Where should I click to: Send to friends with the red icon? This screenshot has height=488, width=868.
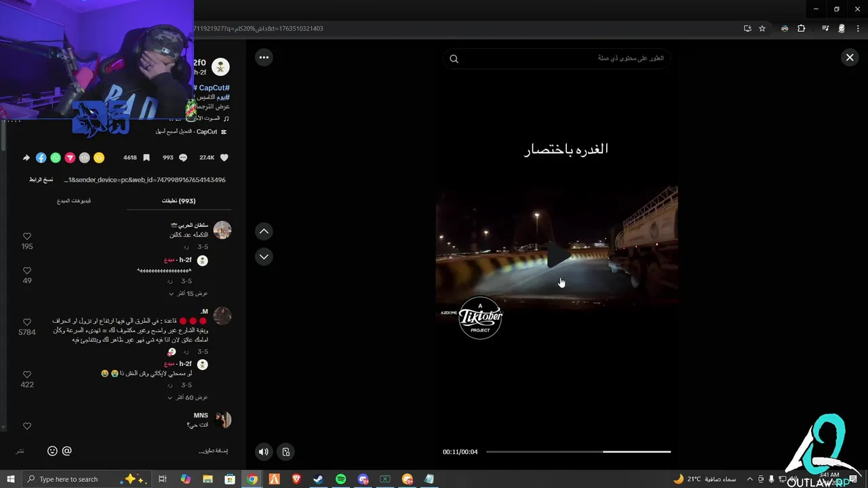pos(69,157)
